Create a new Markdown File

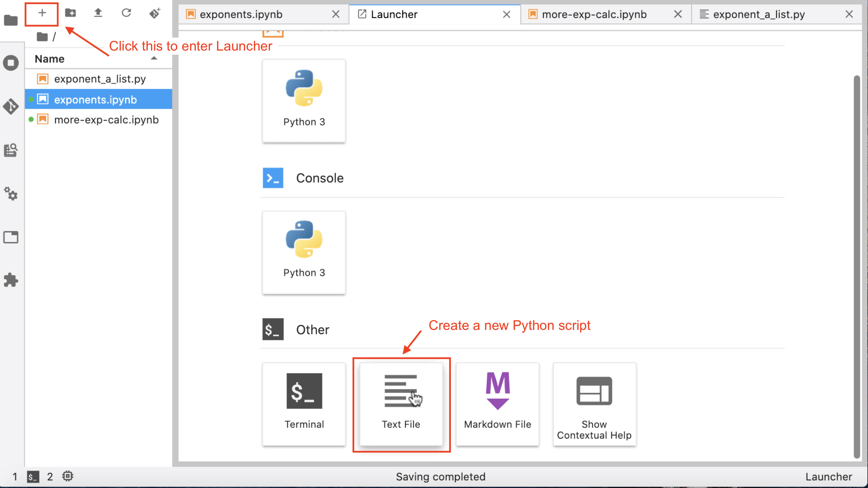coord(497,404)
